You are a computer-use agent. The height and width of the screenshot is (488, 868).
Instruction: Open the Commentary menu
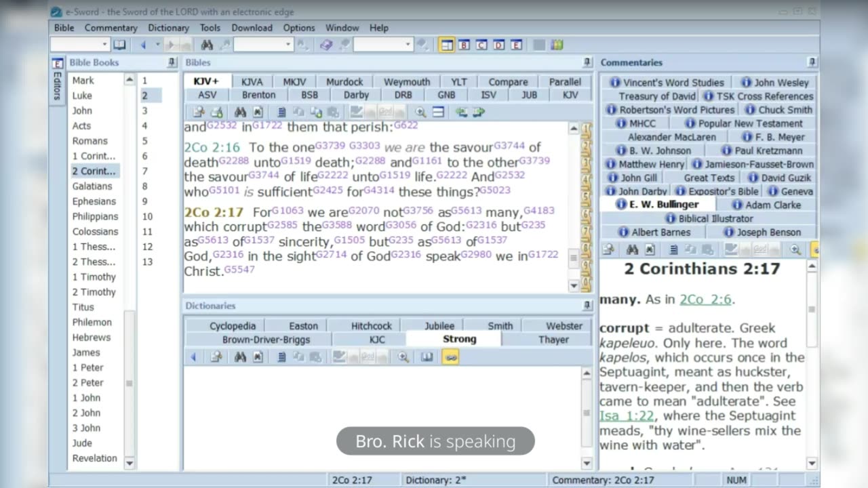[111, 28]
